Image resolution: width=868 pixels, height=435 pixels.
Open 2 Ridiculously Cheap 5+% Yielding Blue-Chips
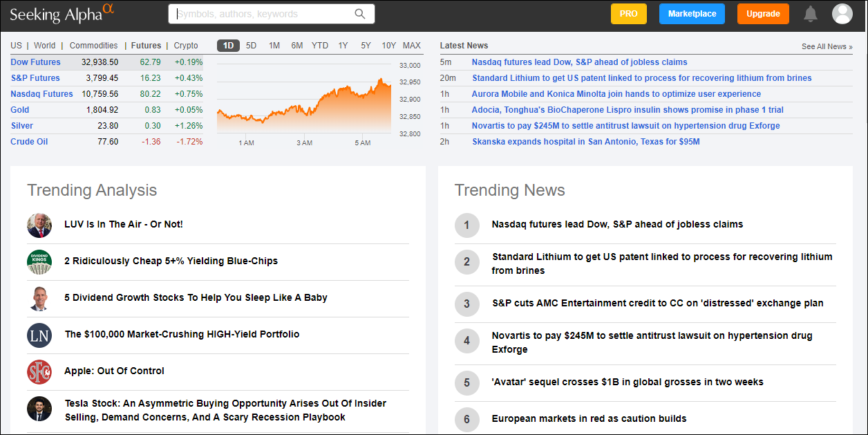pyautogui.click(x=171, y=261)
